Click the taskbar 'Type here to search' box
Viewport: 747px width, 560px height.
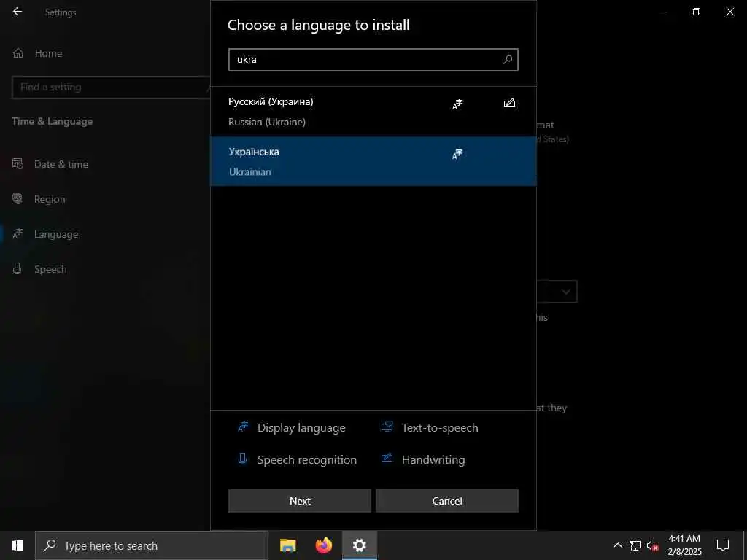[x=152, y=545]
